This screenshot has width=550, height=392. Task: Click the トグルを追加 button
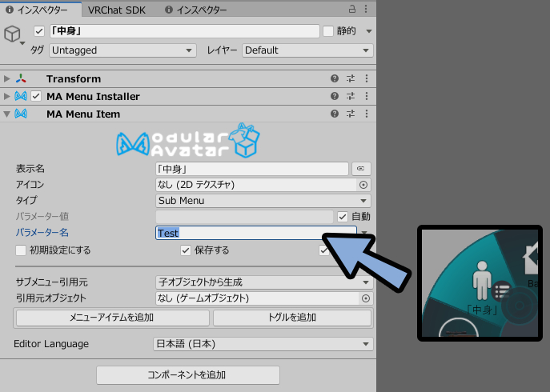292,318
